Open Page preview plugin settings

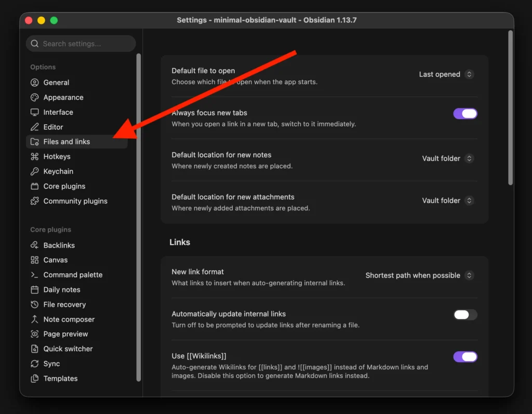point(77,334)
